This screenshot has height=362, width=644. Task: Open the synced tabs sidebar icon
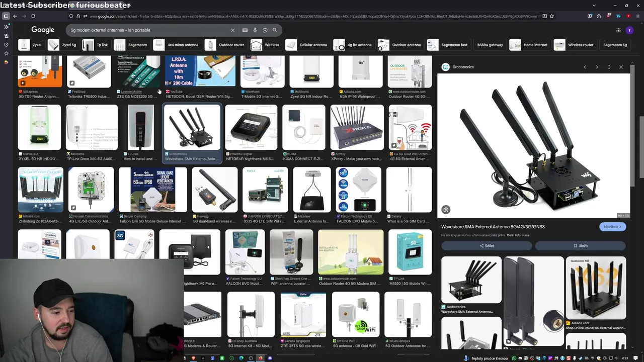point(6,36)
